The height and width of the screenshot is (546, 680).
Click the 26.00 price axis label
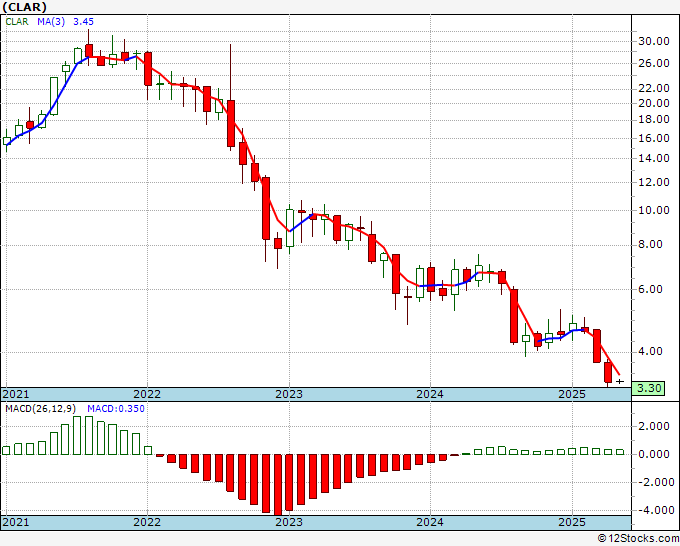pos(654,63)
